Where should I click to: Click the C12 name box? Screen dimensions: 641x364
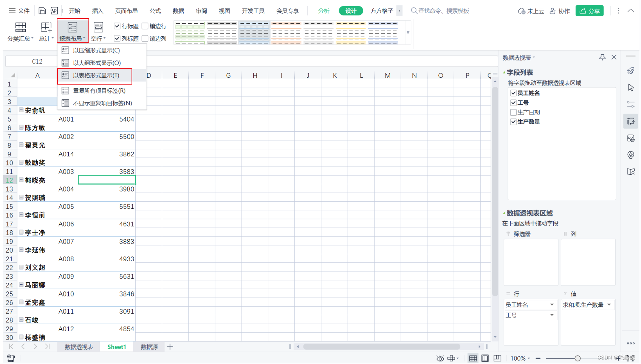pos(37,62)
